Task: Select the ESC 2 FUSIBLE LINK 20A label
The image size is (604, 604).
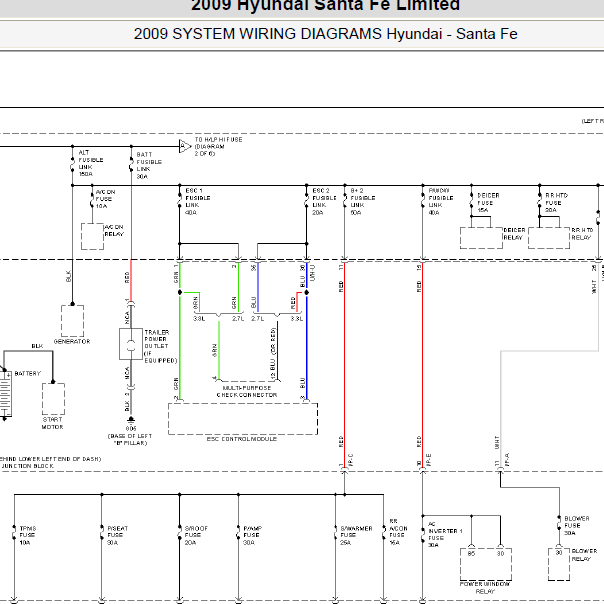Action: click(x=324, y=201)
